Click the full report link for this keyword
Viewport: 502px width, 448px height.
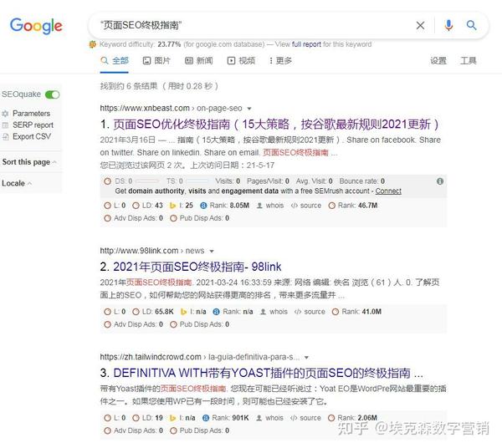[306, 44]
